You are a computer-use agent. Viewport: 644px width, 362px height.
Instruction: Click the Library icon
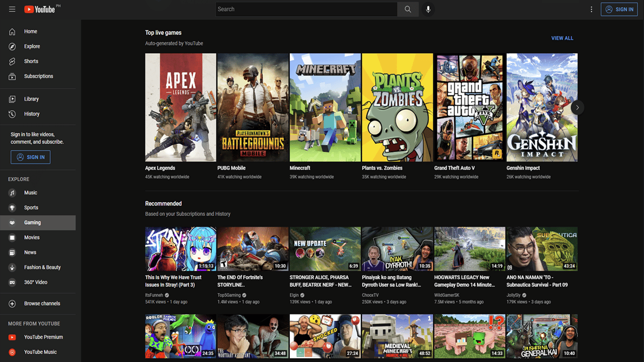(x=13, y=99)
